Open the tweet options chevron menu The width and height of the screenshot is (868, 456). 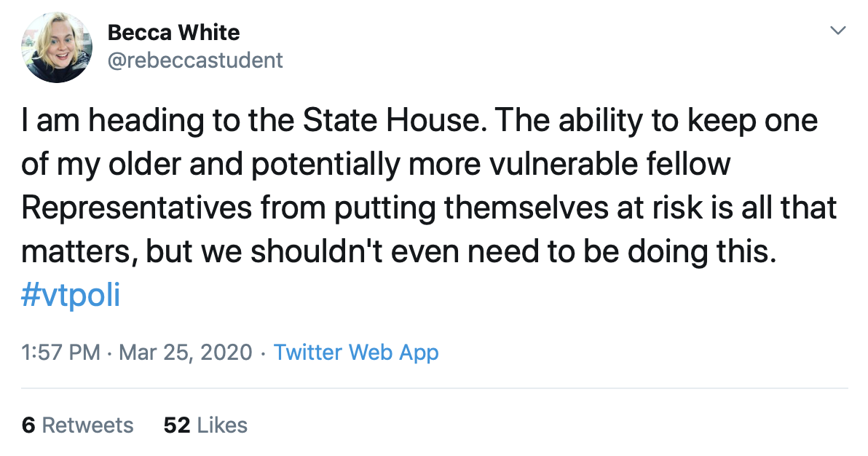click(x=838, y=31)
